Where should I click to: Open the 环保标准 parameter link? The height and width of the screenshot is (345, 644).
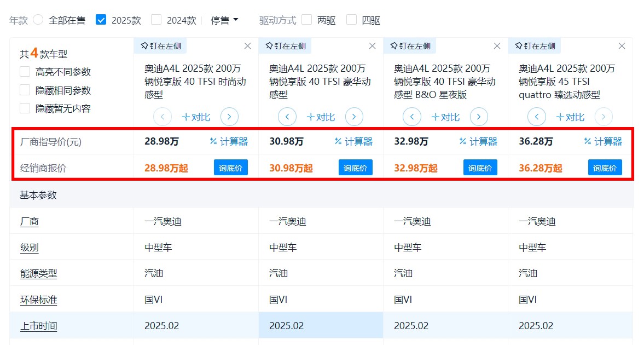(x=39, y=300)
